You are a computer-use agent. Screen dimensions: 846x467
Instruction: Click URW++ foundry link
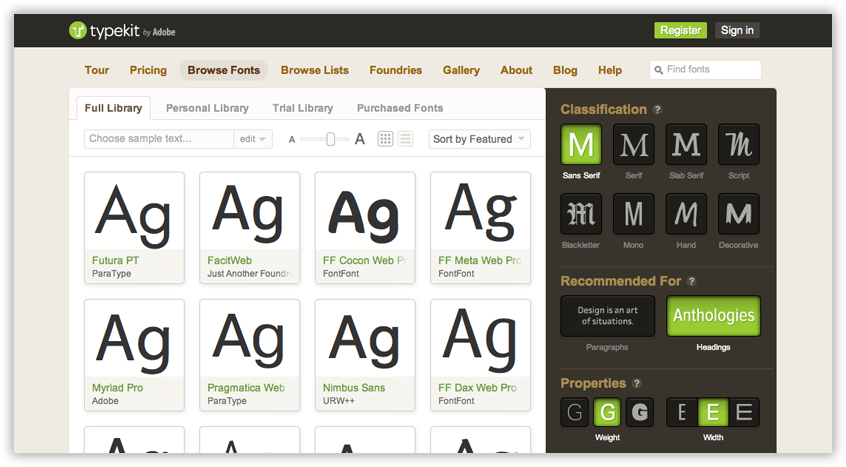coord(339,401)
